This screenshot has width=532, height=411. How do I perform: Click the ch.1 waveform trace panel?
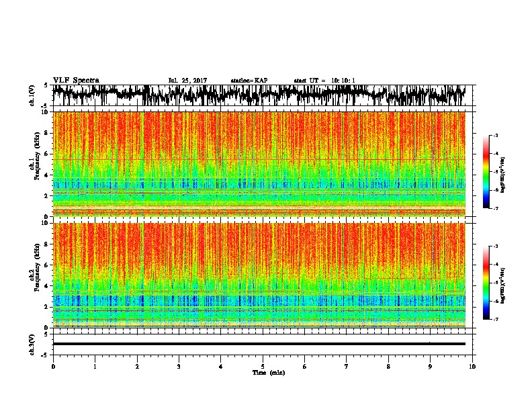262,95
